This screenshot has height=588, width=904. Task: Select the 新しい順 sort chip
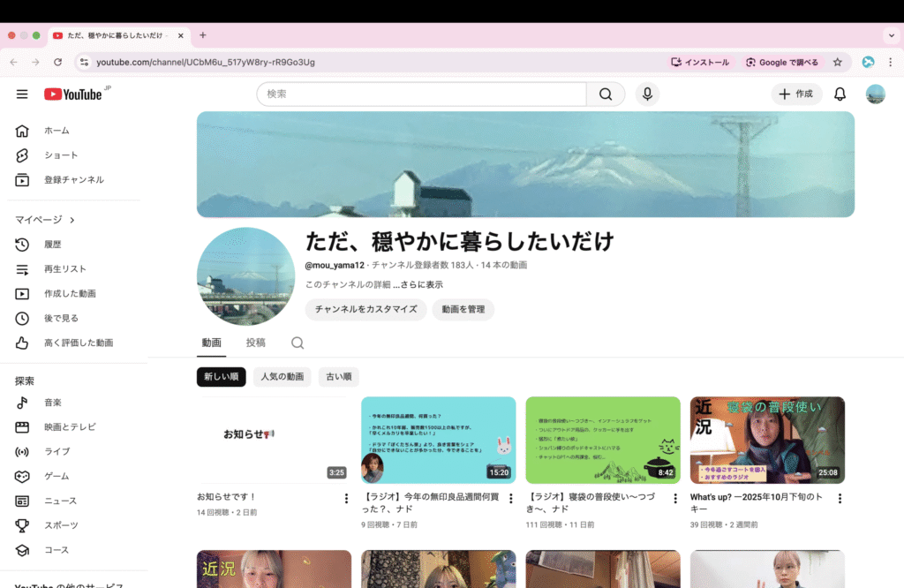coord(221,377)
